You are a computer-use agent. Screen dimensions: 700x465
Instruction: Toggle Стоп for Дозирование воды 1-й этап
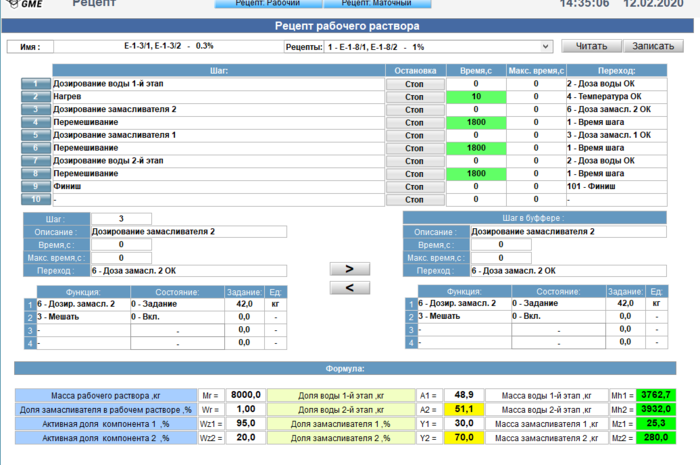[x=414, y=85]
